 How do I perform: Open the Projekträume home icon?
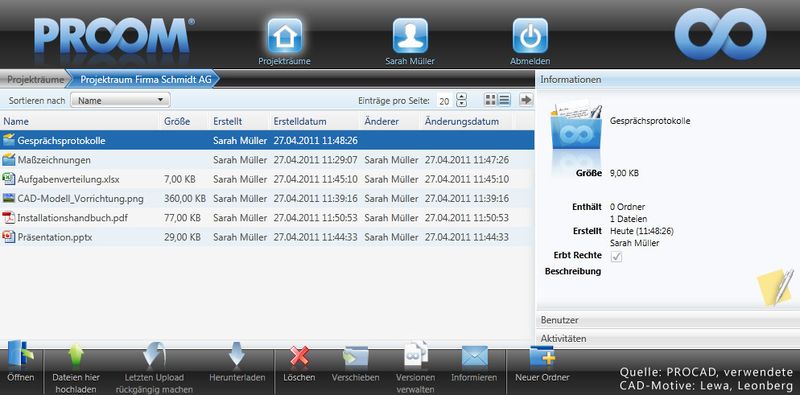click(285, 36)
